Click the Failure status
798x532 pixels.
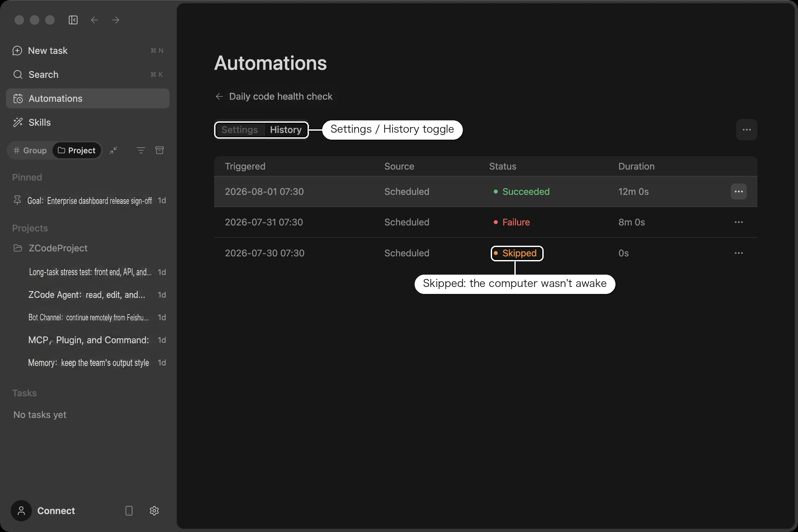point(512,222)
